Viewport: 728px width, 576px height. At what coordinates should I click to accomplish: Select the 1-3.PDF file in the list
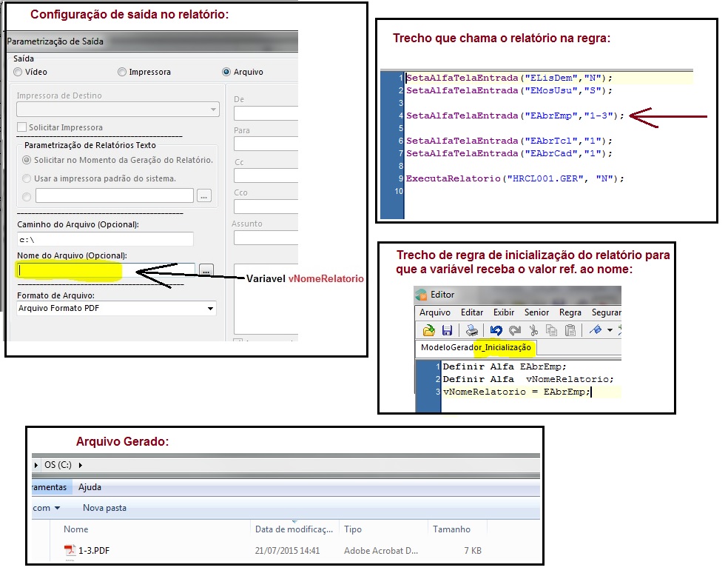coord(93,550)
